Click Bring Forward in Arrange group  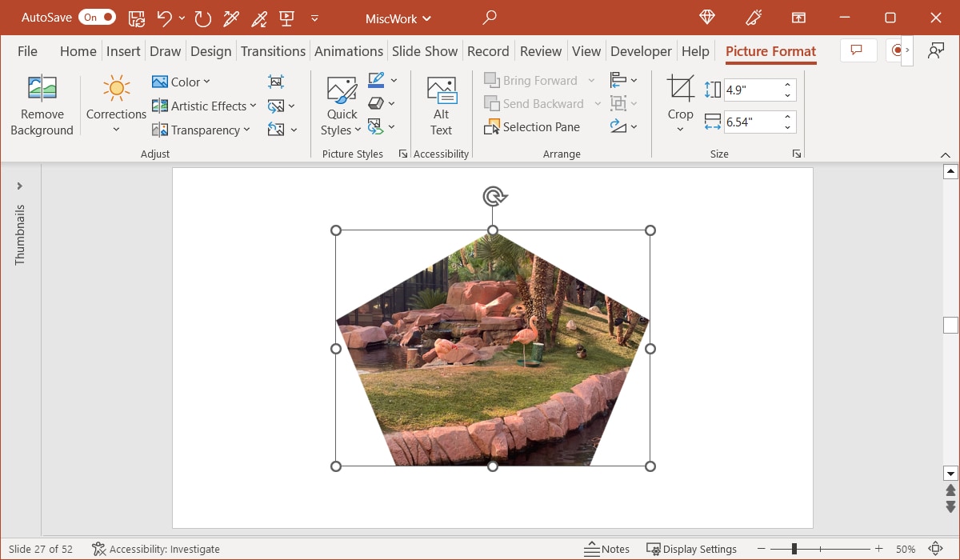(539, 80)
